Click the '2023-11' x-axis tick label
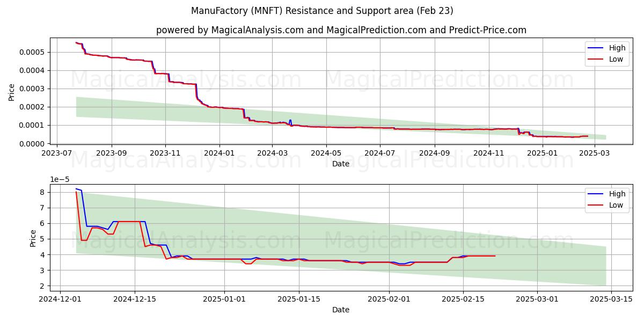The height and width of the screenshot is (322, 644). [x=165, y=153]
